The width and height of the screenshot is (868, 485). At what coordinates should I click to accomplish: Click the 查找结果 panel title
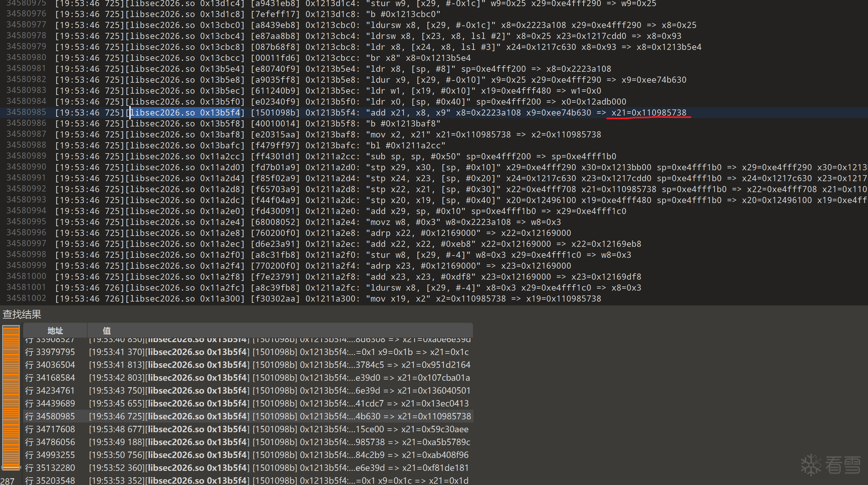(22, 314)
